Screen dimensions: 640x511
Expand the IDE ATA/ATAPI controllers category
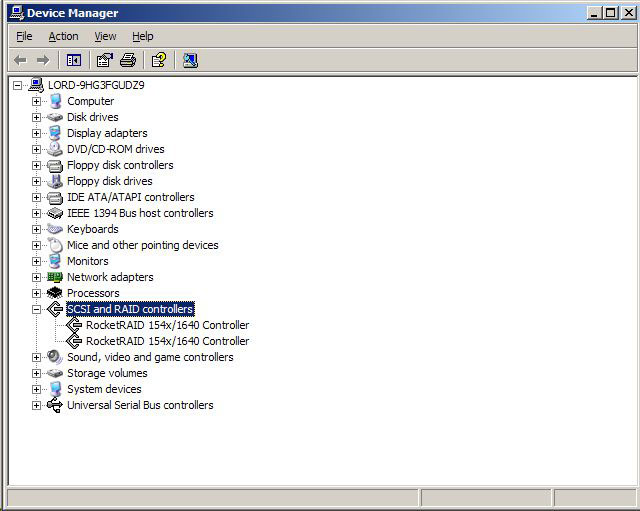[x=36, y=197]
